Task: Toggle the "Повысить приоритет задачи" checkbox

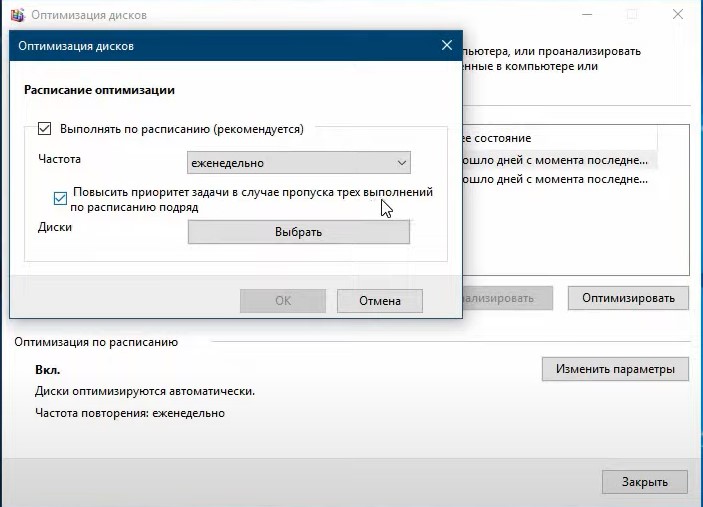Action: pos(61,198)
